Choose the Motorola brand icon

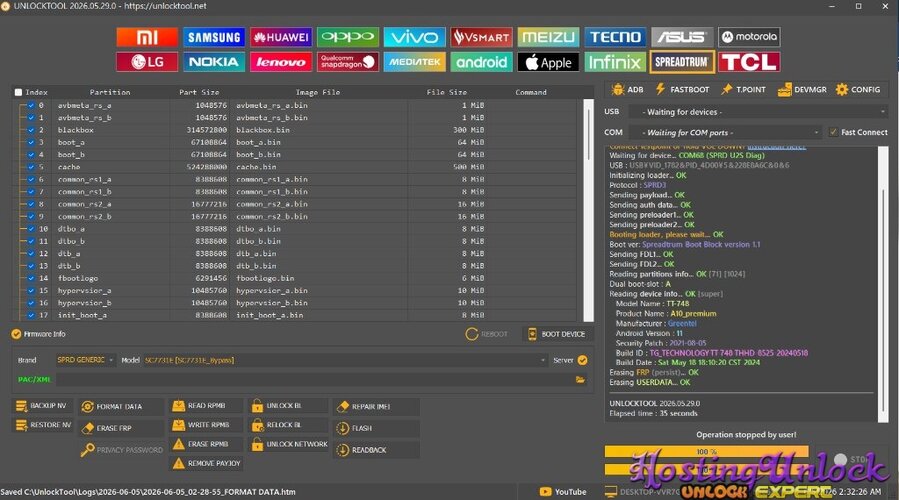749,37
